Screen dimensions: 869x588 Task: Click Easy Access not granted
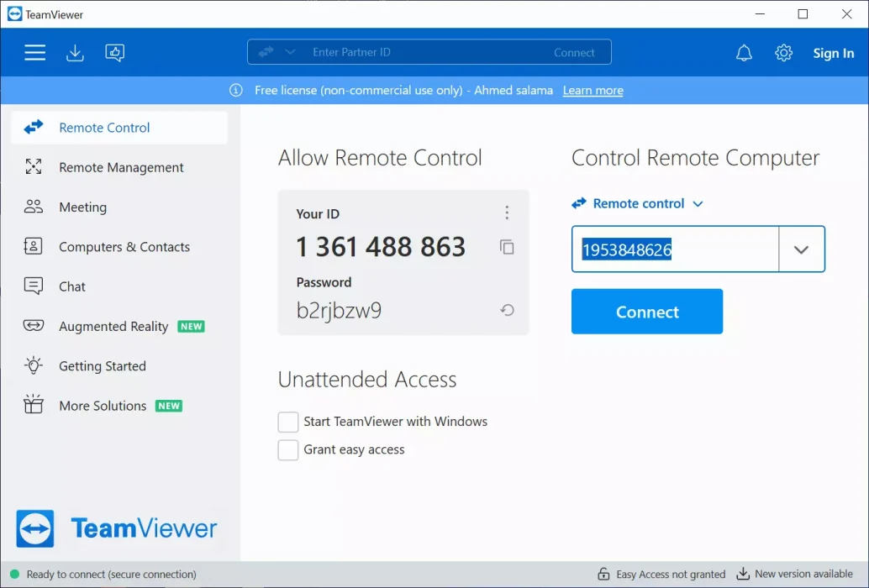[x=671, y=575]
